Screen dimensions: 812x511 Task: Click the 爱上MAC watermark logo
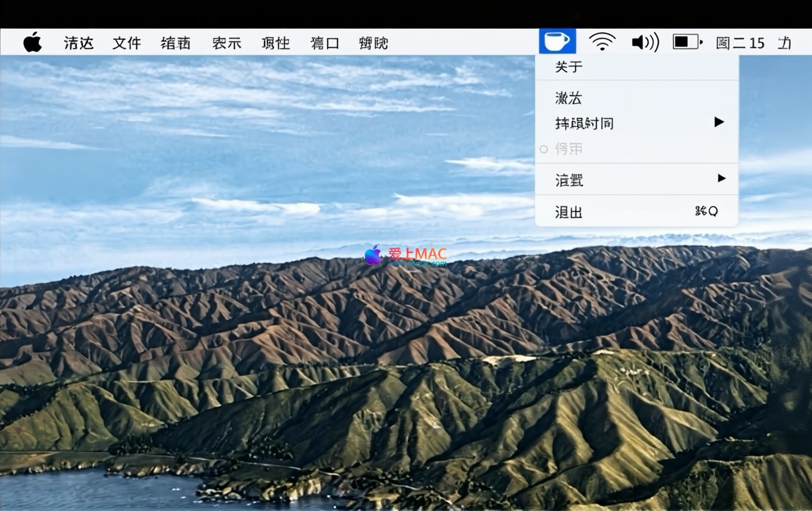click(405, 255)
